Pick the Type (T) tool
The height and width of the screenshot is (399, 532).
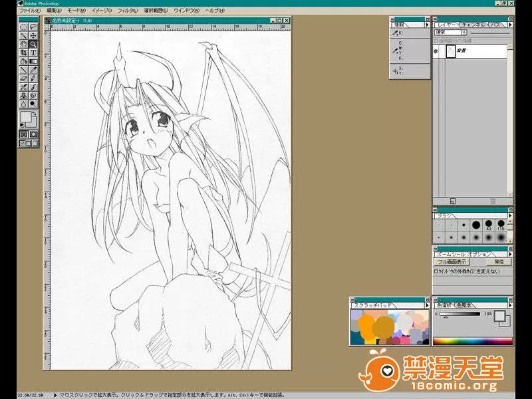[x=33, y=53]
